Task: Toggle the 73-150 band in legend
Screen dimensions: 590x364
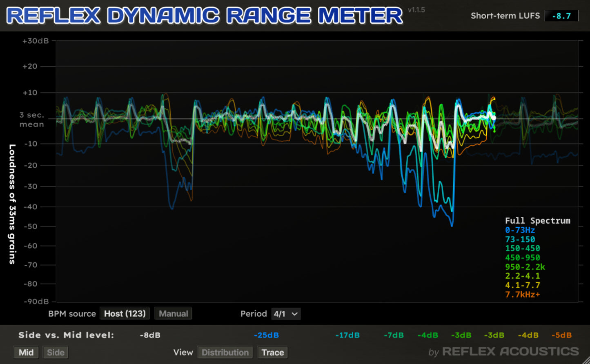Action: click(x=520, y=240)
